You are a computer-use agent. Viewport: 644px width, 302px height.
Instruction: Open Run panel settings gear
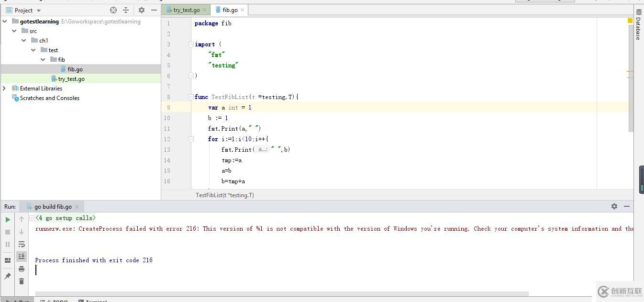(x=614, y=206)
